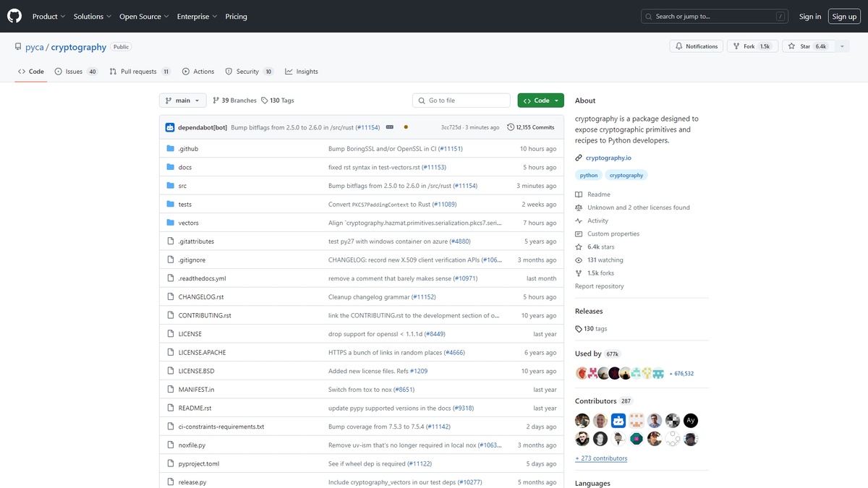Open commit hash 3cc725d link

point(451,127)
